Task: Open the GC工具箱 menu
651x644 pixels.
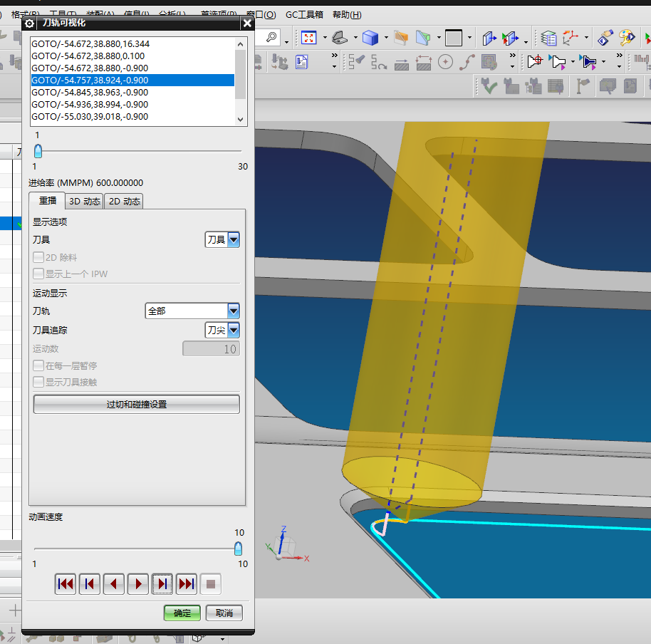Action: pyautogui.click(x=305, y=14)
